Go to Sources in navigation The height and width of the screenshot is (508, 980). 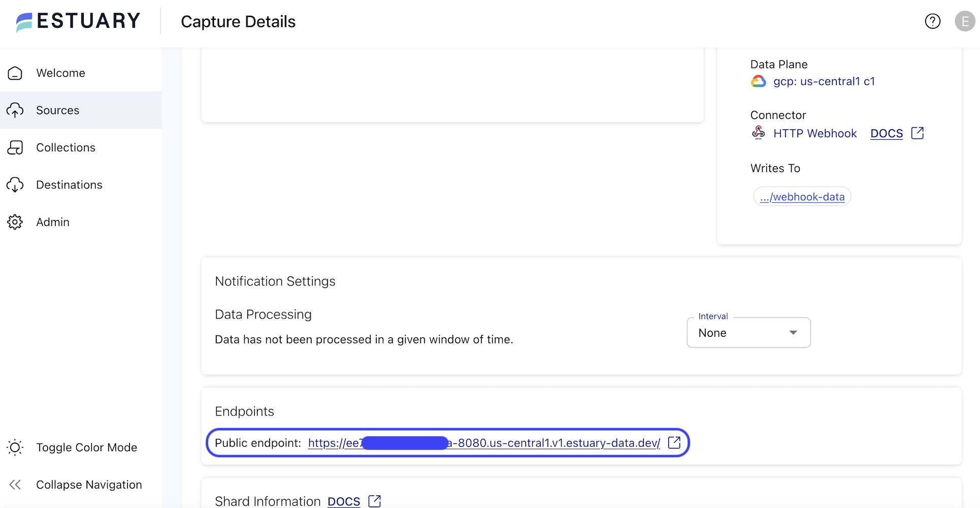coord(57,110)
